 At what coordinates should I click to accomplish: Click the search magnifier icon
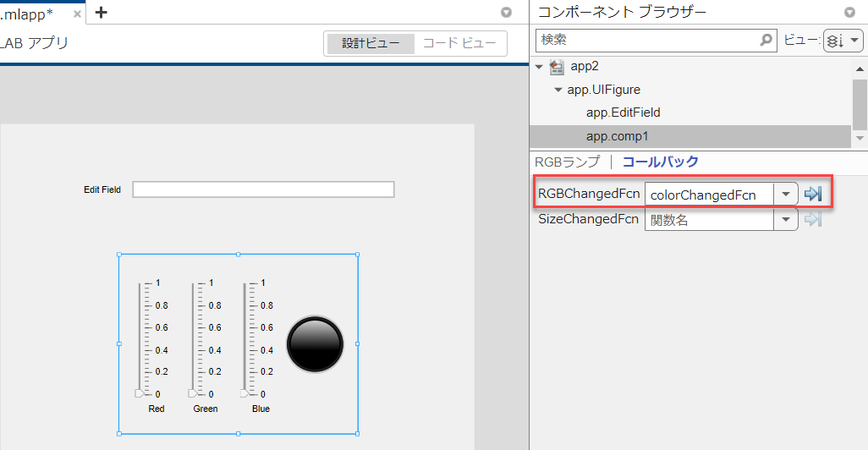766,40
